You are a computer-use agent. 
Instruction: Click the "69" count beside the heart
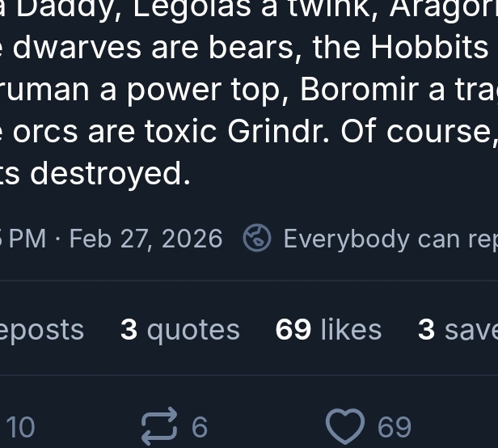[x=395, y=427]
